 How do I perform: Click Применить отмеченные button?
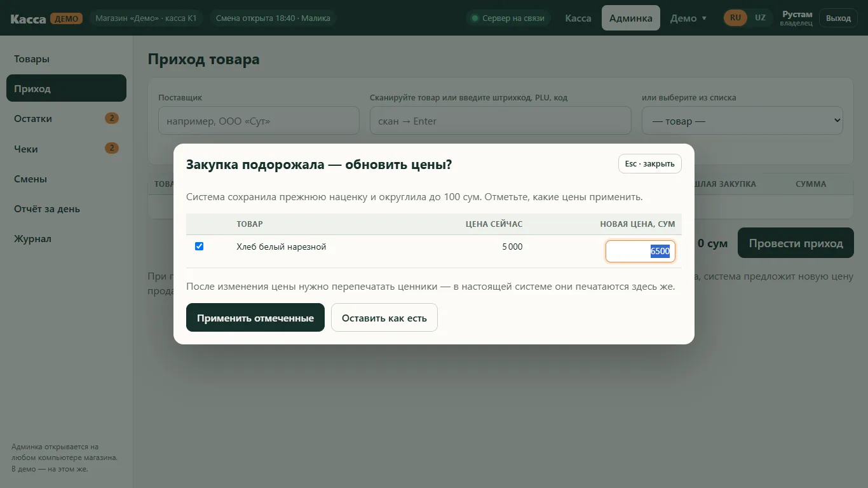pos(255,318)
